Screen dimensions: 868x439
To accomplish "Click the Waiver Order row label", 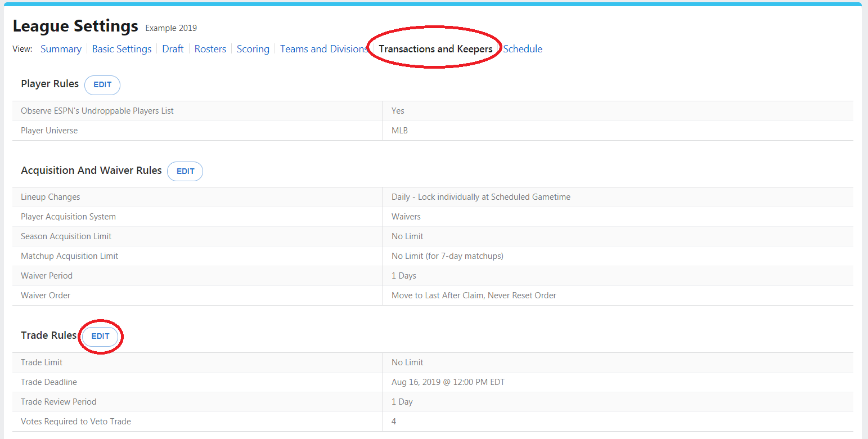I will click(x=46, y=295).
